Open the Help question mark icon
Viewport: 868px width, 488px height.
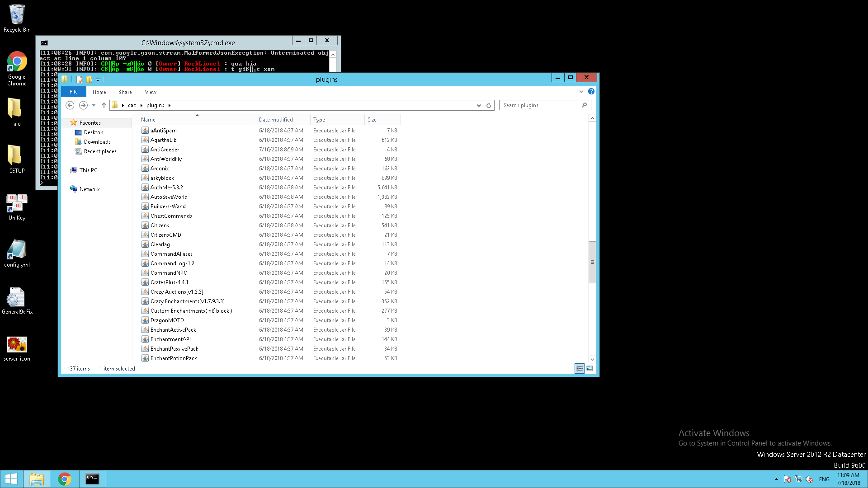click(x=591, y=91)
